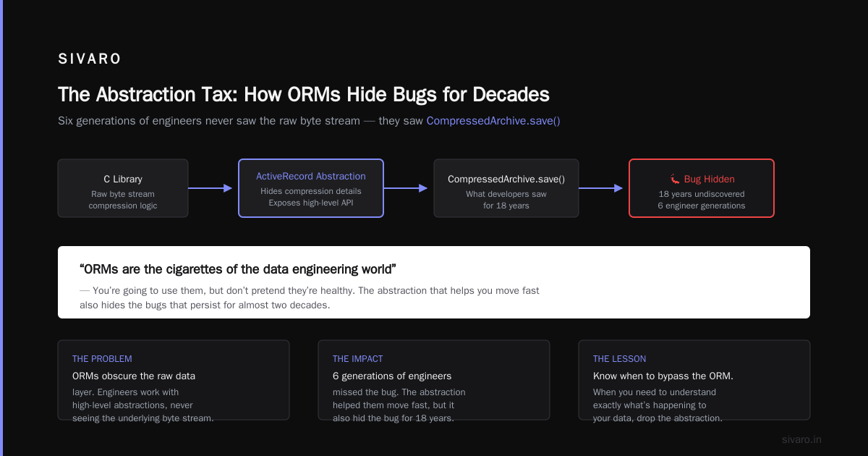Click the ORMs are the cigarettes quote
The height and width of the screenshot is (456, 868).
[238, 269]
